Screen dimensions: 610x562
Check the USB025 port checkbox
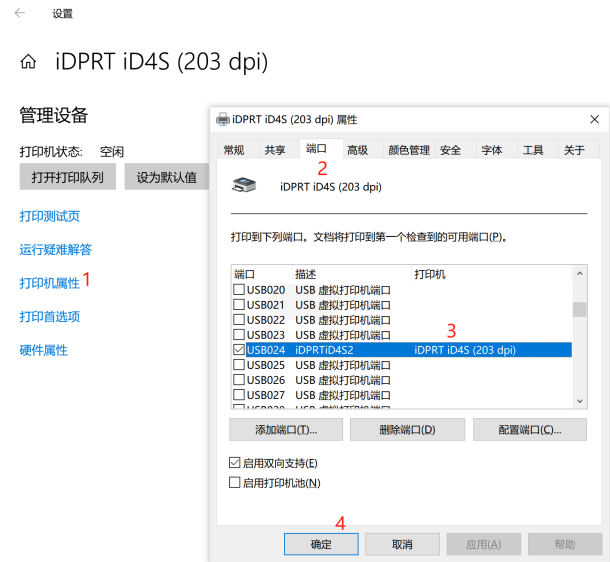point(238,364)
